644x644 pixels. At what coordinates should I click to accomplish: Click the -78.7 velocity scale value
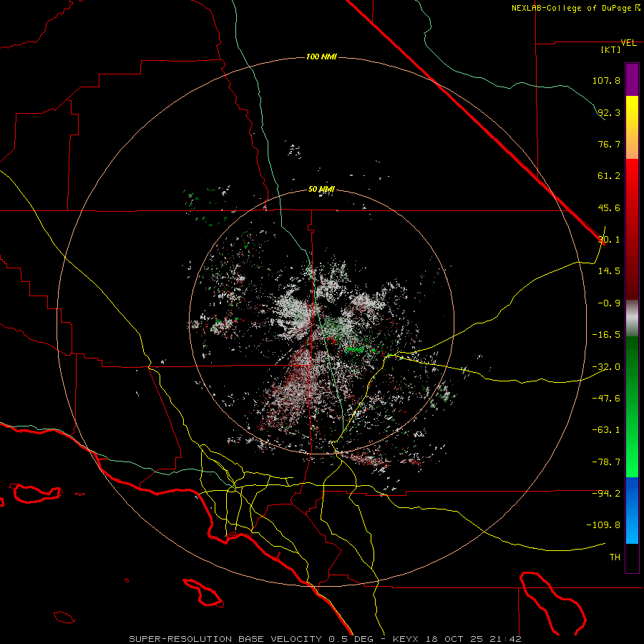(606, 462)
